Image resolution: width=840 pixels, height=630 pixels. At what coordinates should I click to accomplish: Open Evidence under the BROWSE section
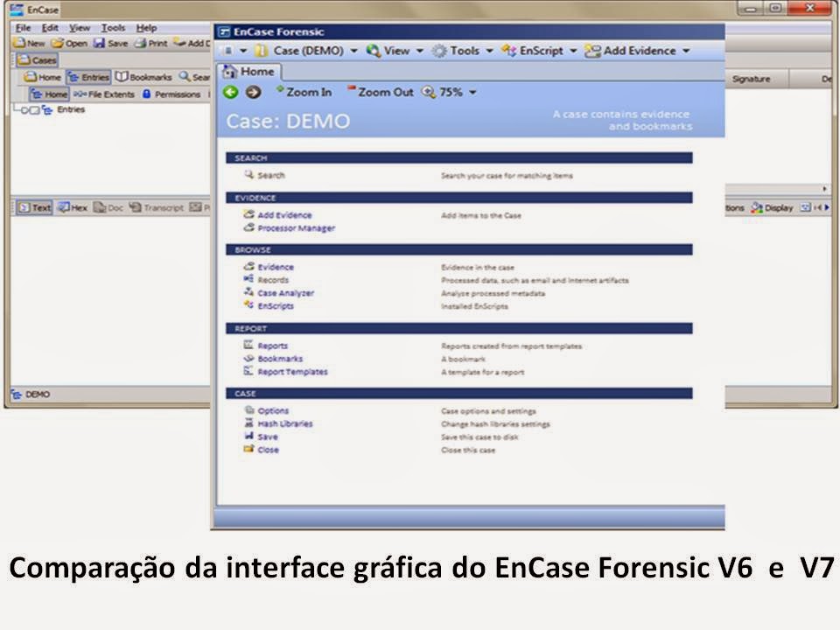pos(276,267)
